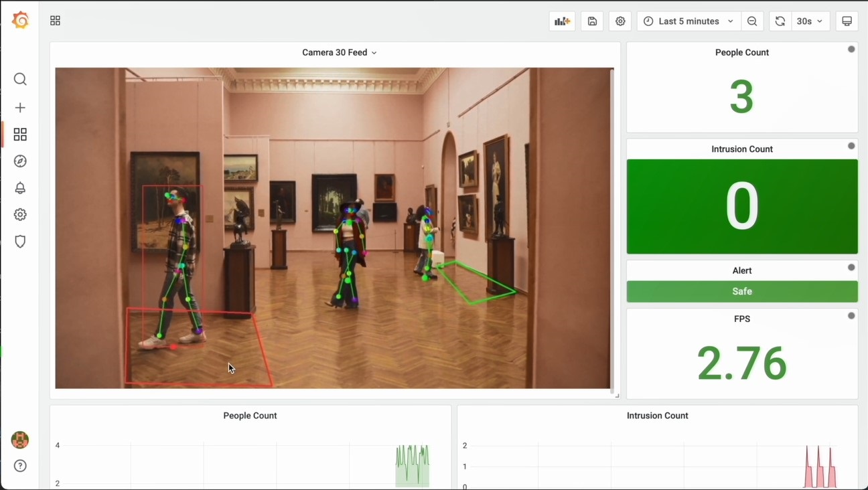Viewport: 868px width, 490px height.
Task: Click the Add panel button
Action: [563, 21]
